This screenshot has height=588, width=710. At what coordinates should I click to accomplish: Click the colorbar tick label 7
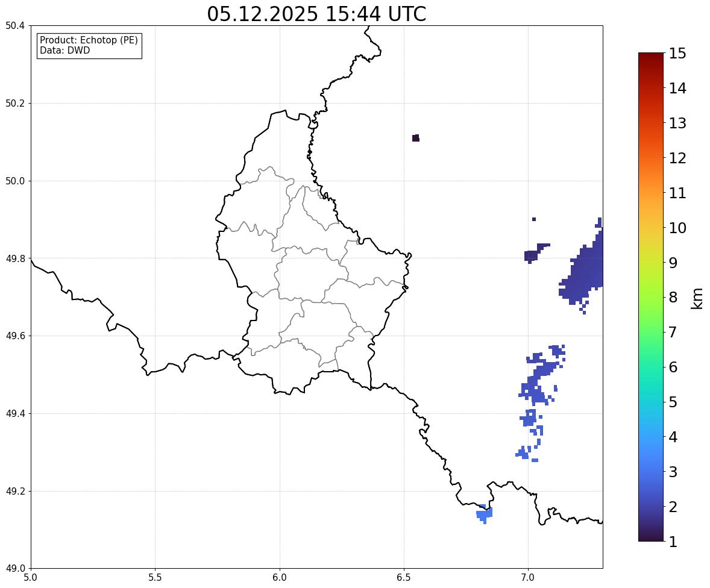pos(673,332)
